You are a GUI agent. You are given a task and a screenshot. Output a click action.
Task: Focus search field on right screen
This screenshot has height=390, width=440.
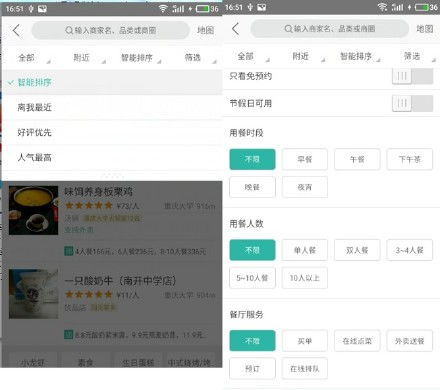[330, 29]
